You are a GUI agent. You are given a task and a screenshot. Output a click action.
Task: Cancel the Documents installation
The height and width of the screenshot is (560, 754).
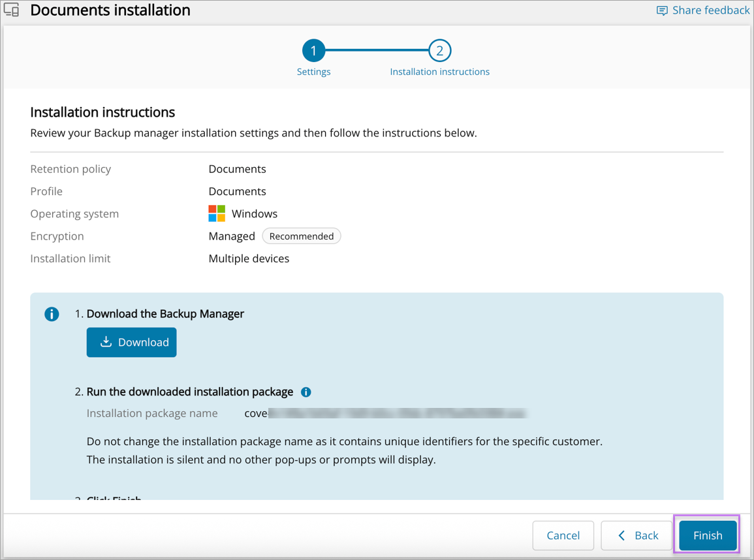[x=563, y=535]
